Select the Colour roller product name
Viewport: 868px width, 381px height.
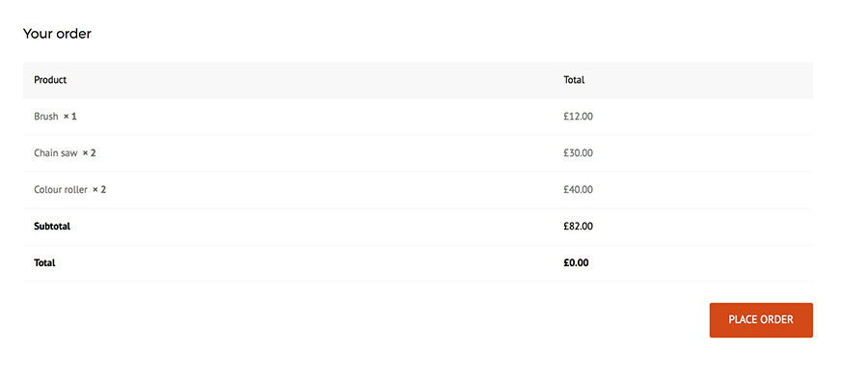pyautogui.click(x=61, y=189)
